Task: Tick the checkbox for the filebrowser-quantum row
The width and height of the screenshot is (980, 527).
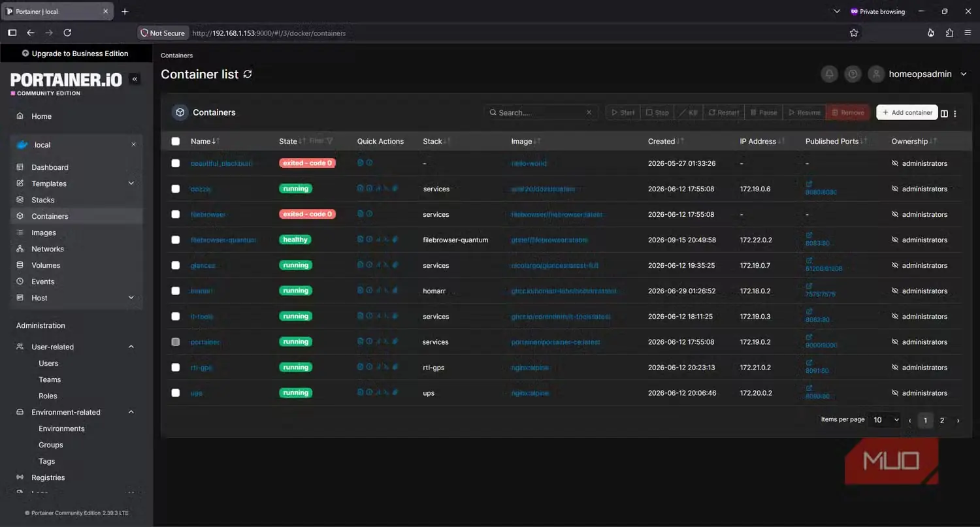Action: (175, 240)
